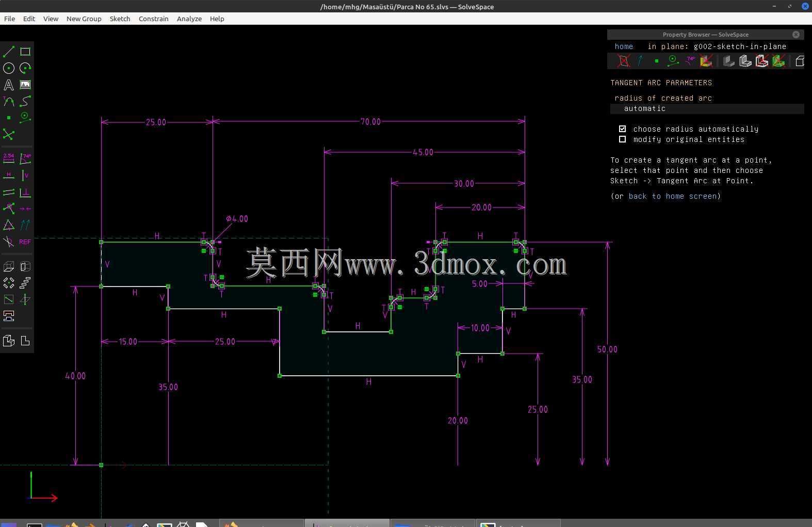The width and height of the screenshot is (812, 527).
Task: Create Sketch In New Workplane group
Action: coord(9,299)
